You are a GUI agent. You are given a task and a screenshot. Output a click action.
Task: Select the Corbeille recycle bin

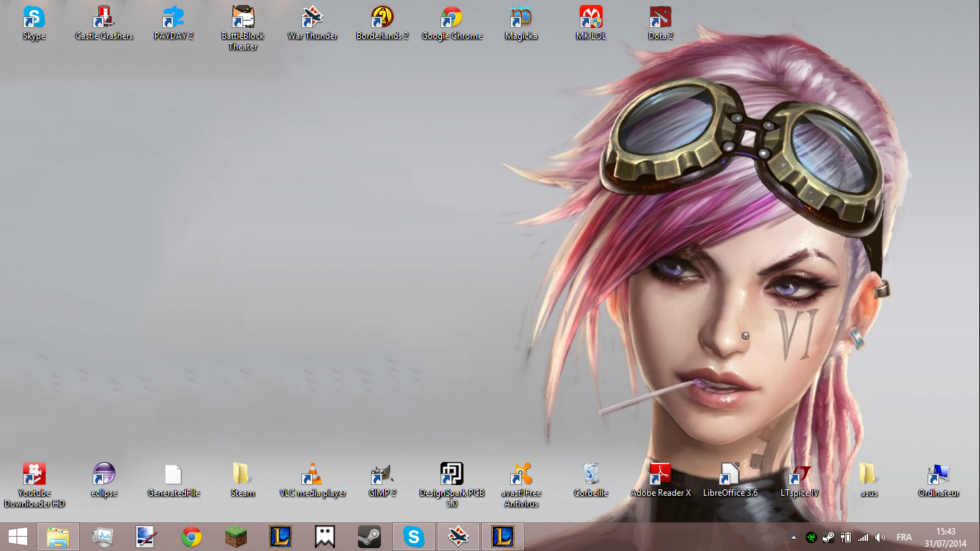[x=590, y=480]
